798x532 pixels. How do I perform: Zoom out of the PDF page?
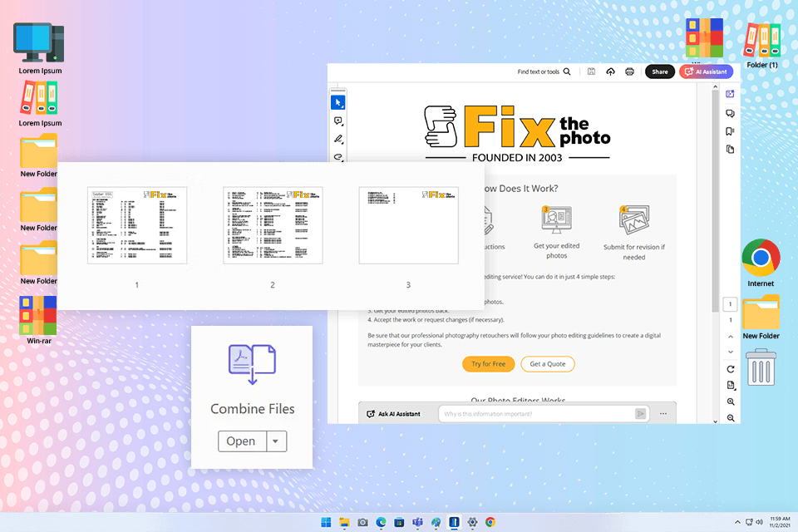pos(731,418)
